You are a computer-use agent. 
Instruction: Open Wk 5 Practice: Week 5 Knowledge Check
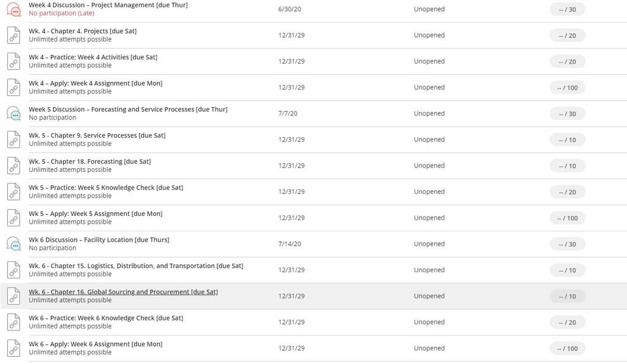tap(106, 187)
